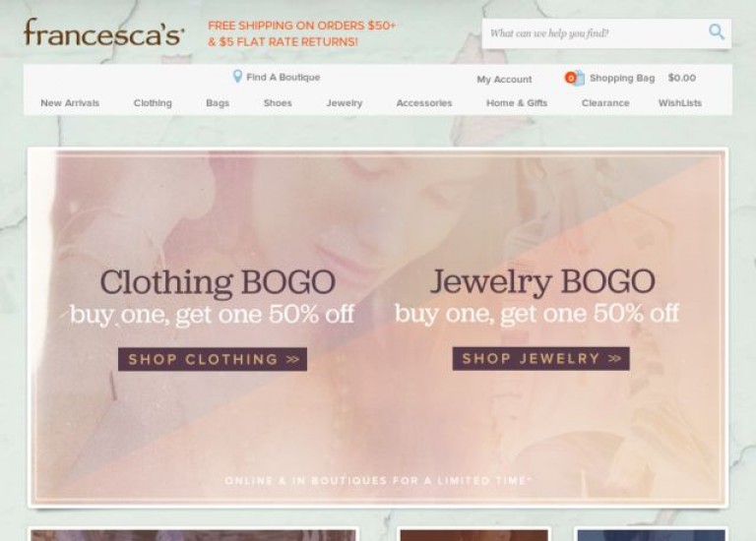Select the Bags category
Screen dimensions: 756x541
click(x=218, y=103)
